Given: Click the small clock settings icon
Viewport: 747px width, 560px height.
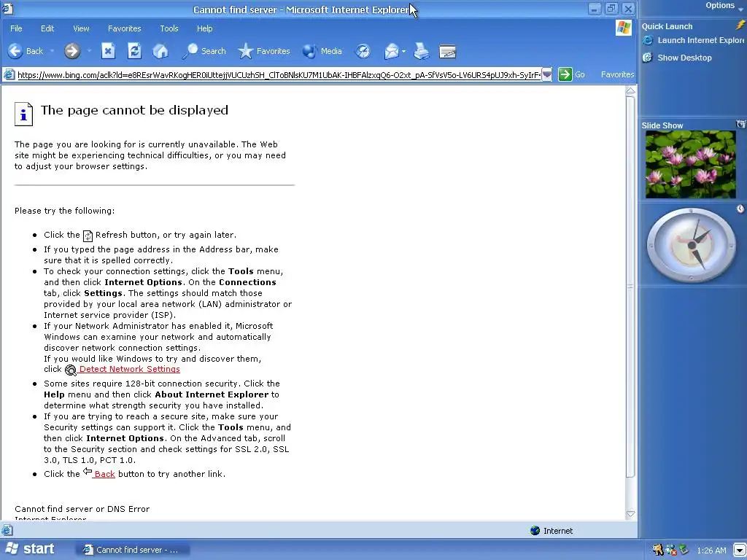Looking at the screenshot, I should pos(740,209).
